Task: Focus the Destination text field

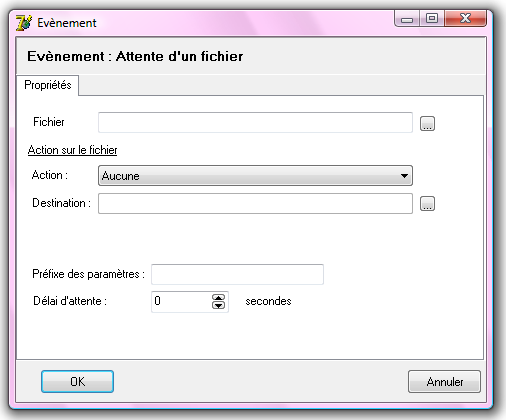Action: point(255,203)
